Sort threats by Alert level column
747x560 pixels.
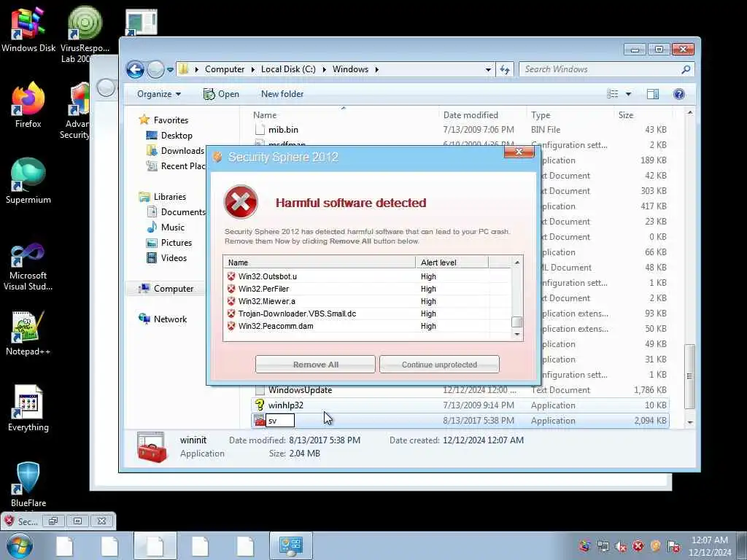click(x=452, y=262)
